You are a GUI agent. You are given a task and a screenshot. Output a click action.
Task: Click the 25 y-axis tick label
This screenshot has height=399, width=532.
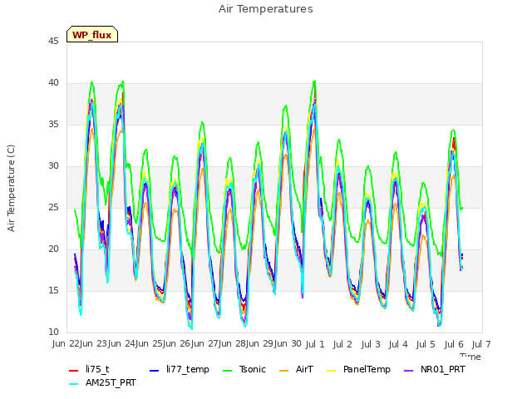tap(53, 207)
